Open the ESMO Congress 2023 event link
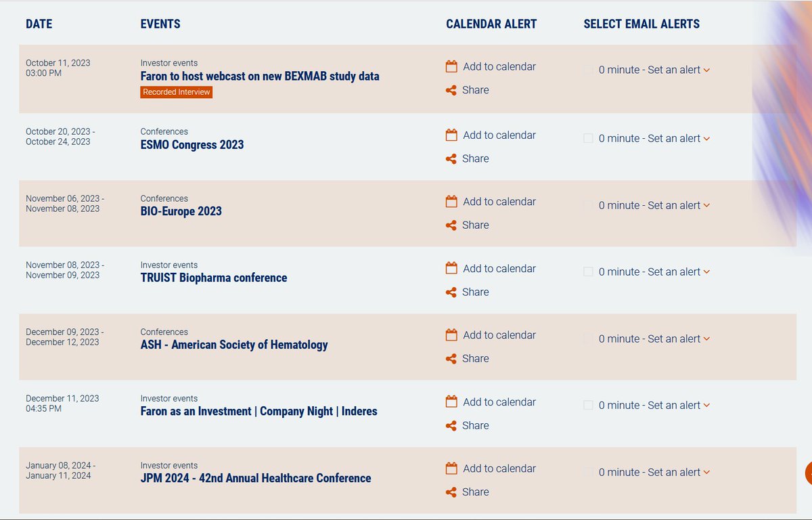 tap(192, 144)
